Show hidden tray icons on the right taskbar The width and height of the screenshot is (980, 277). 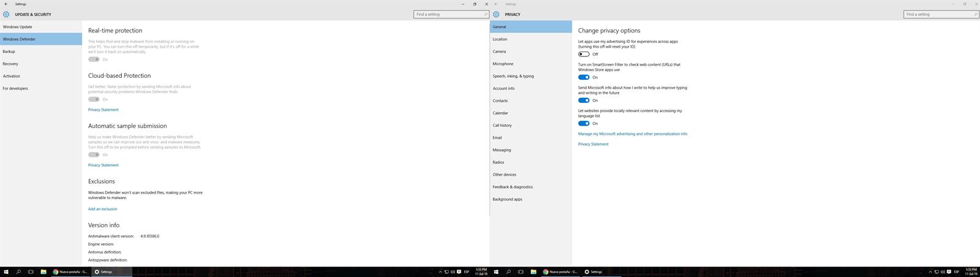[930, 271]
